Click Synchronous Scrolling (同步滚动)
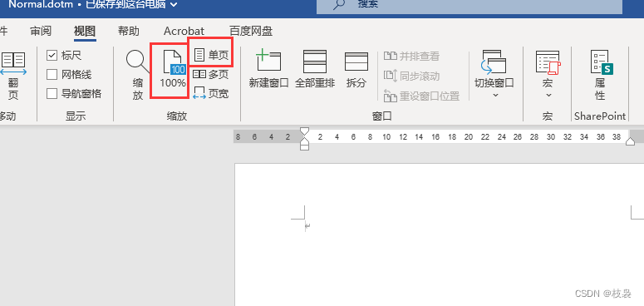The height and width of the screenshot is (306, 644). [x=412, y=76]
